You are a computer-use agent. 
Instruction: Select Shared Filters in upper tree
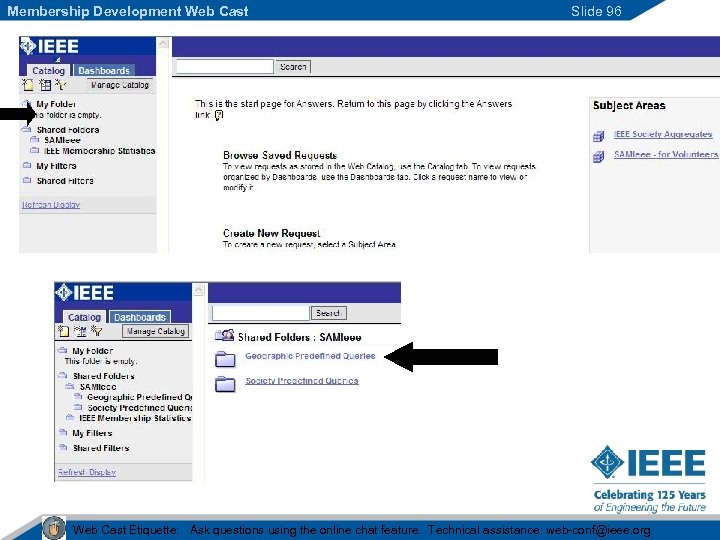(x=65, y=181)
